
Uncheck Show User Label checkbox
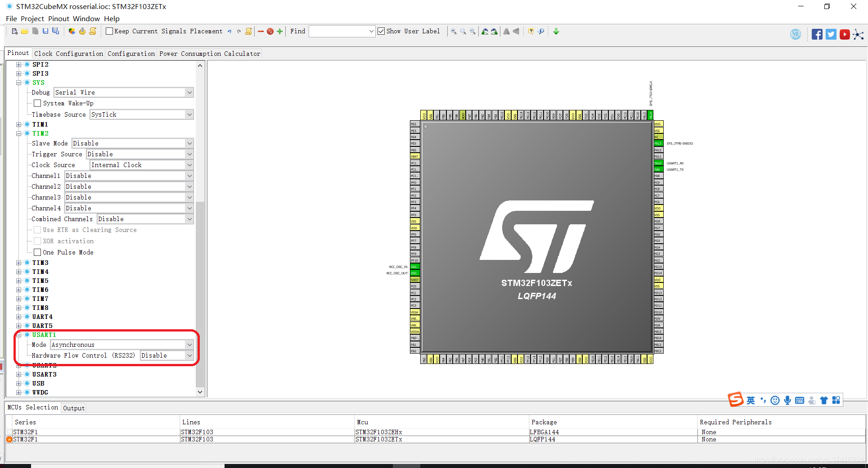[381, 31]
